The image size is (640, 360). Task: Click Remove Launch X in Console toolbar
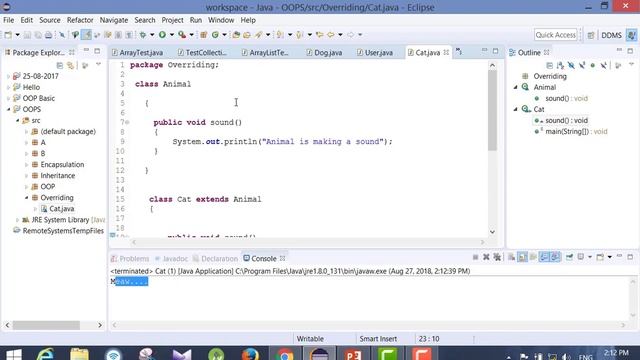[486, 257]
